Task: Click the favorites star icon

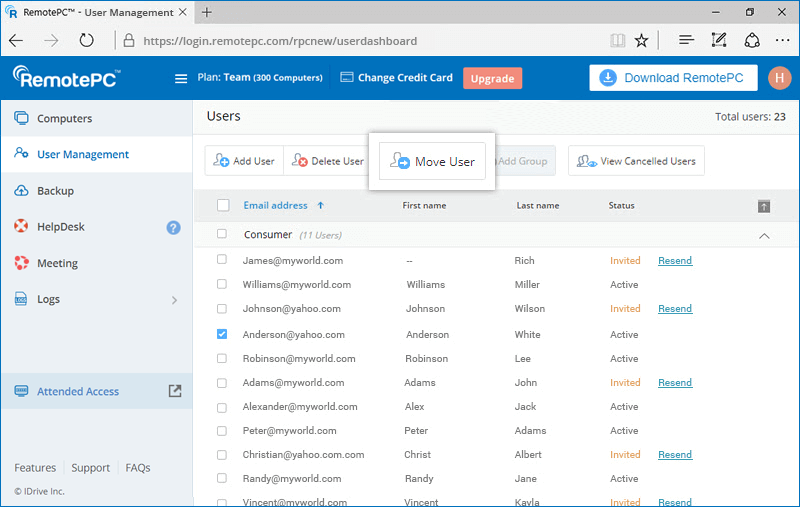Action: [641, 40]
